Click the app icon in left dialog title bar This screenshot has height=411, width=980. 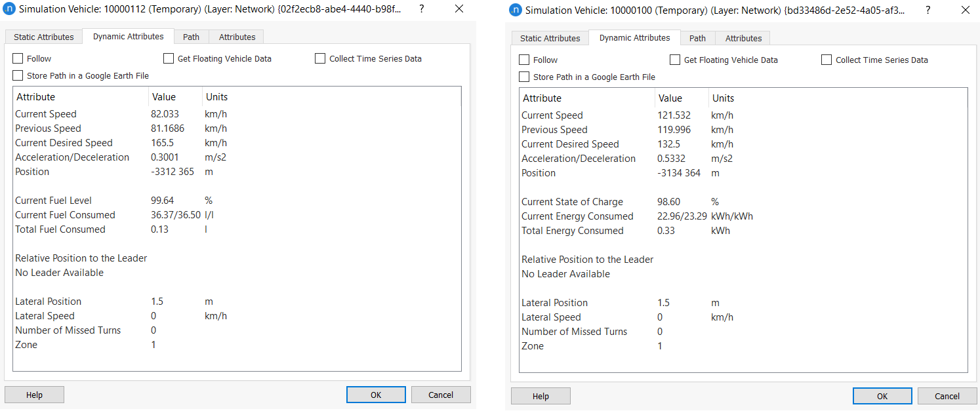(x=9, y=9)
